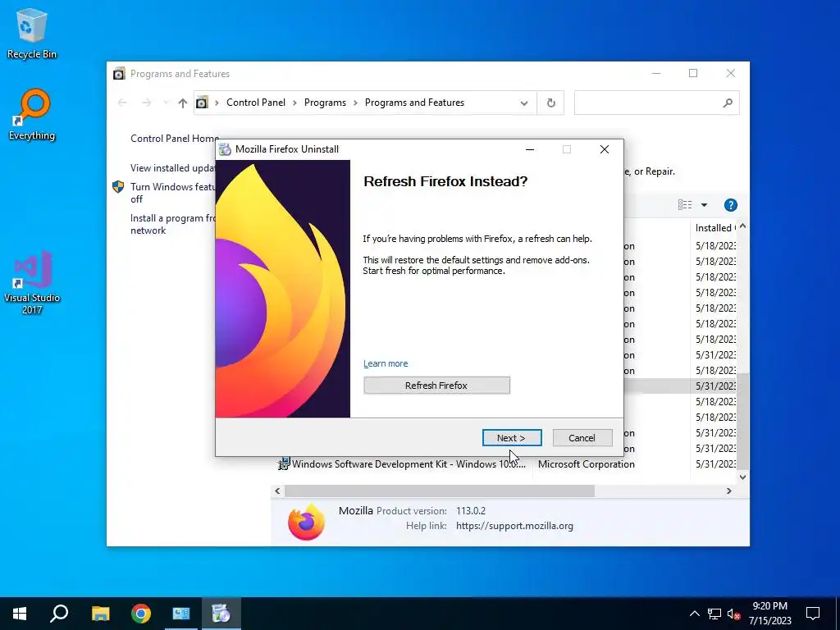Open the muted volume tray icon
The image size is (840, 630).
(x=734, y=614)
